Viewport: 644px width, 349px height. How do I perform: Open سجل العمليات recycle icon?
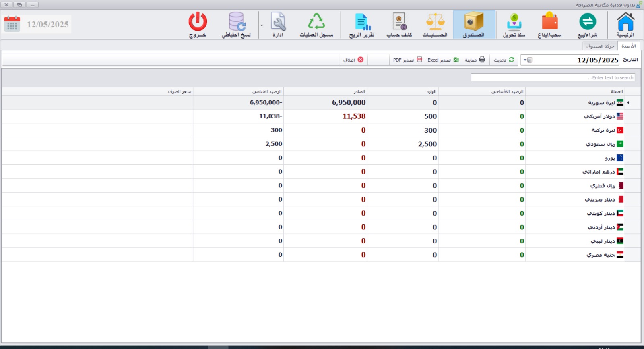[316, 25]
